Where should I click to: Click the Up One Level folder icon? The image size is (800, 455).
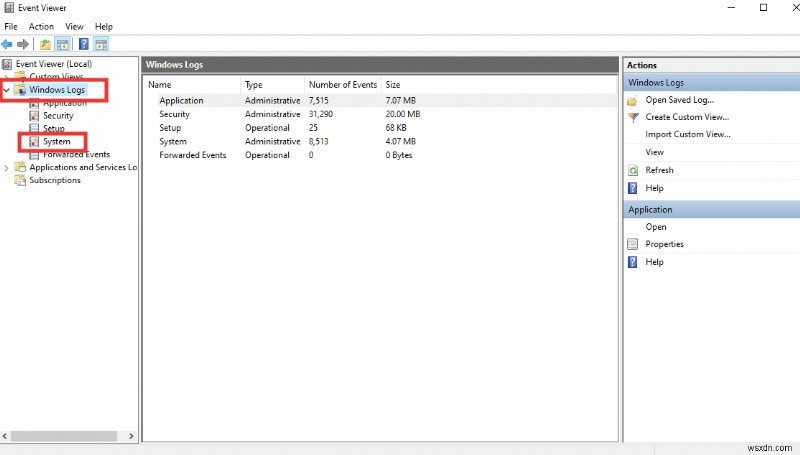[45, 44]
